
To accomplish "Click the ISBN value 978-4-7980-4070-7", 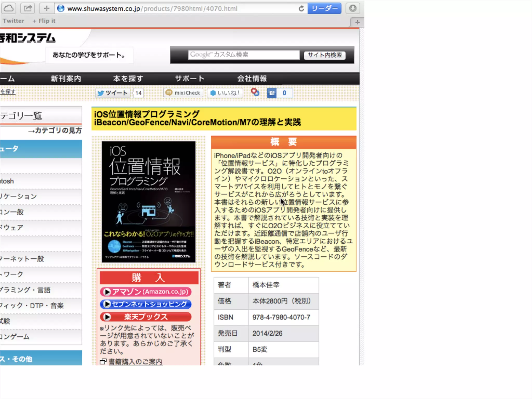I will click(x=281, y=317).
